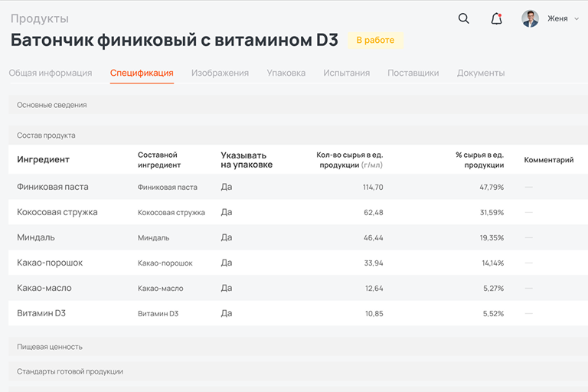Expand Стандарты готовой продукции section
This screenshot has height=392, width=588.
(x=70, y=371)
